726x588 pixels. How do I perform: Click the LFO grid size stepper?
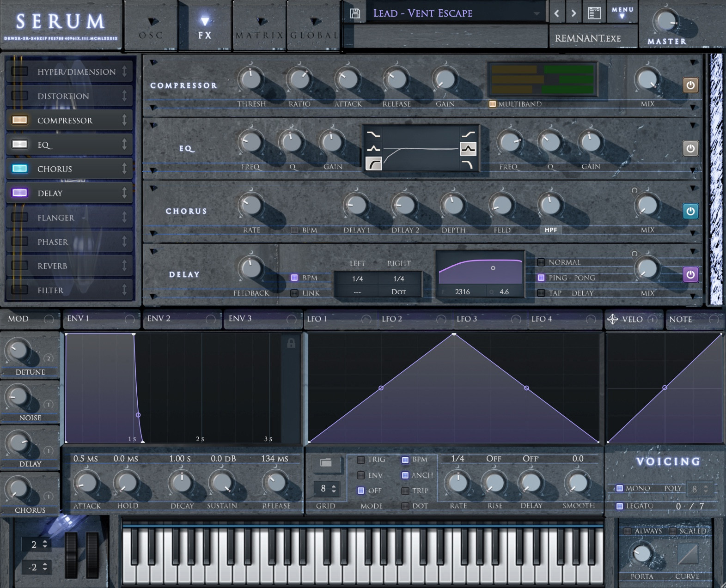pos(334,489)
